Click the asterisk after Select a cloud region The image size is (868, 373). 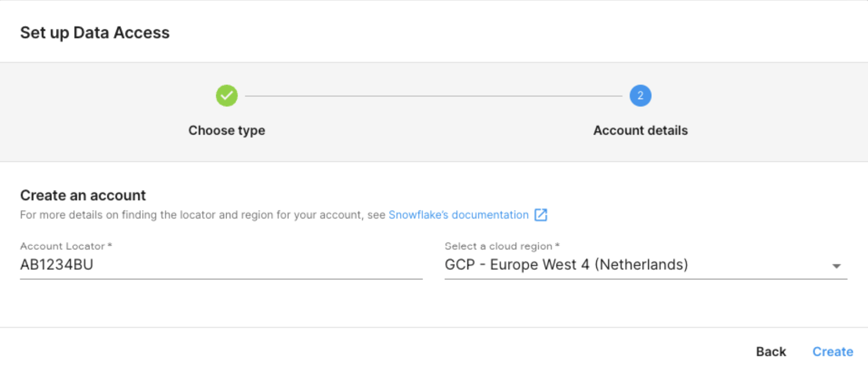558,245
